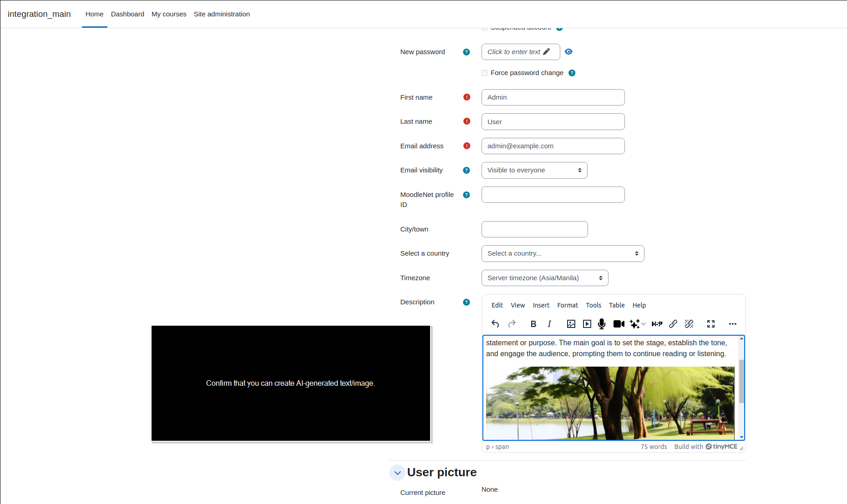Open help for Email visibility
The width and height of the screenshot is (847, 504).
[x=467, y=170]
